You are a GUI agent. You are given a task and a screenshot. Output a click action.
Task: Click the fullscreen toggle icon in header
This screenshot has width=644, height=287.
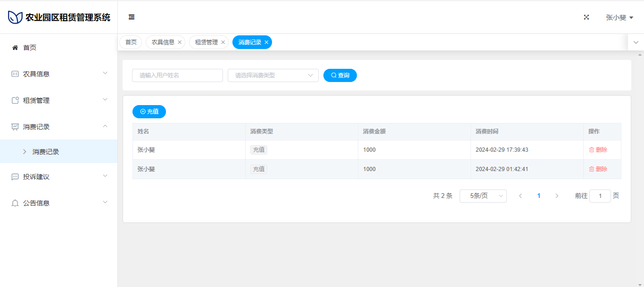586,17
